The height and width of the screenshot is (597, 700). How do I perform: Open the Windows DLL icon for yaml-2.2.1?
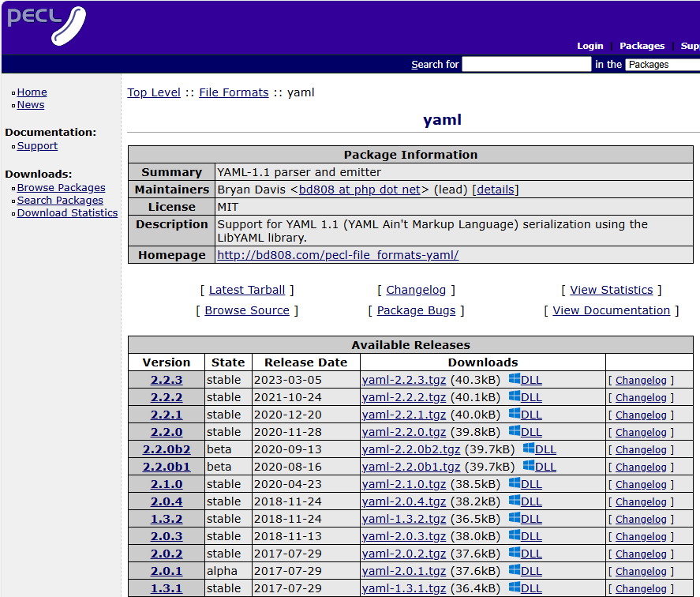pyautogui.click(x=515, y=414)
